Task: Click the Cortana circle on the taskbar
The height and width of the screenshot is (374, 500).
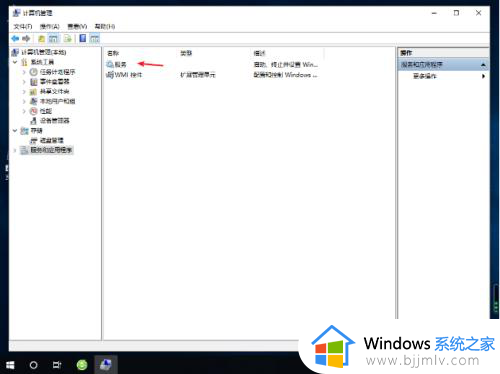Action: tap(33, 365)
